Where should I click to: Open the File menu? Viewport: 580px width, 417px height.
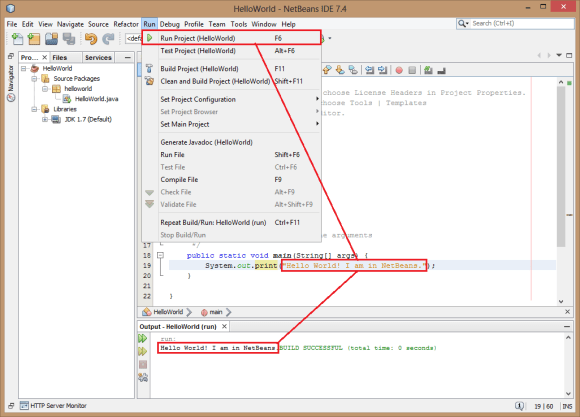(12, 24)
